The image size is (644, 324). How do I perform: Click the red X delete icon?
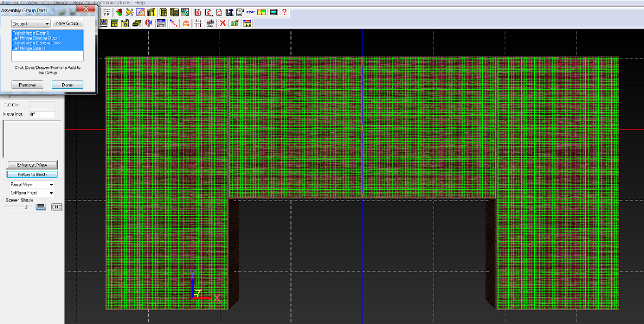pos(222,23)
